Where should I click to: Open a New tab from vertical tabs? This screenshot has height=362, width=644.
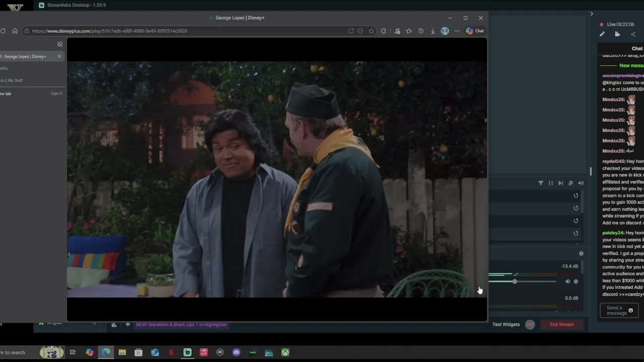coord(31,94)
